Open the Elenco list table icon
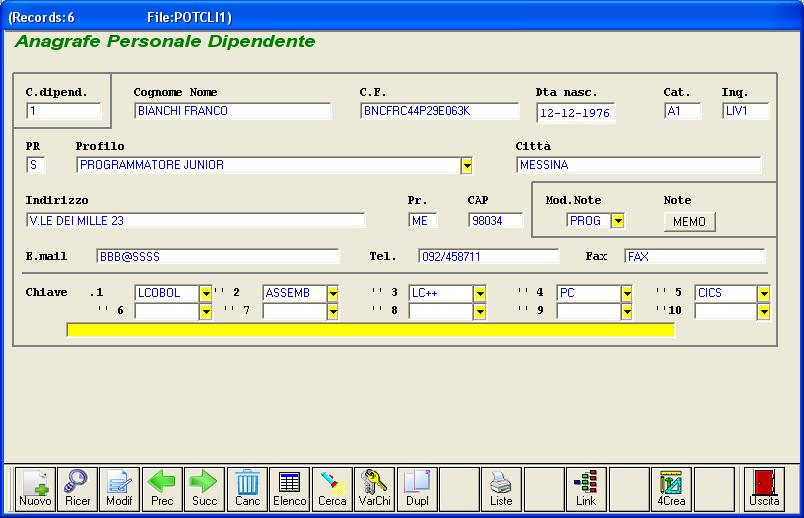 290,489
